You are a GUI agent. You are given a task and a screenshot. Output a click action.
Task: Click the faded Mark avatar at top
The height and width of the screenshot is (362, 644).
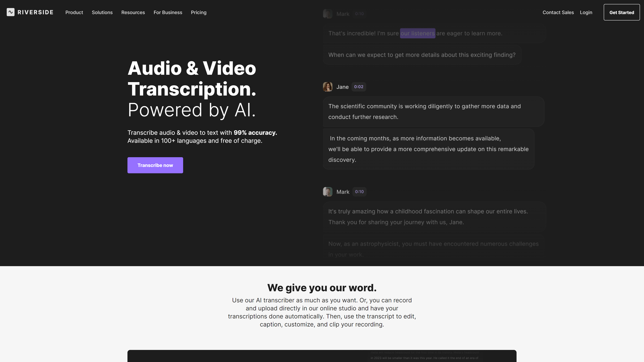(328, 14)
